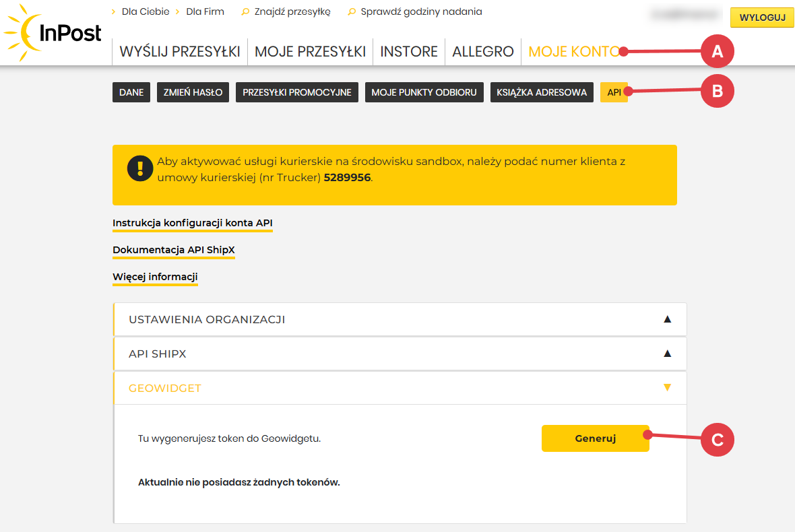Open Instrukcja konfiguracji konta API link
795x532 pixels.
click(x=193, y=223)
